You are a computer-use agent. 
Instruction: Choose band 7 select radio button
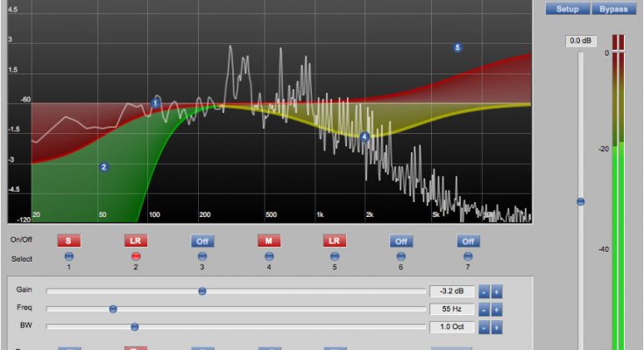467,256
